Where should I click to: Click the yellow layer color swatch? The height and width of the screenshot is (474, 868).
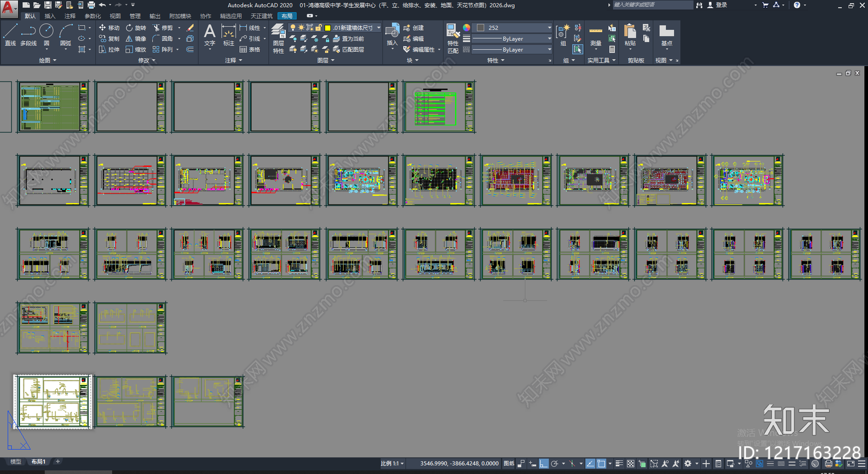click(x=328, y=28)
